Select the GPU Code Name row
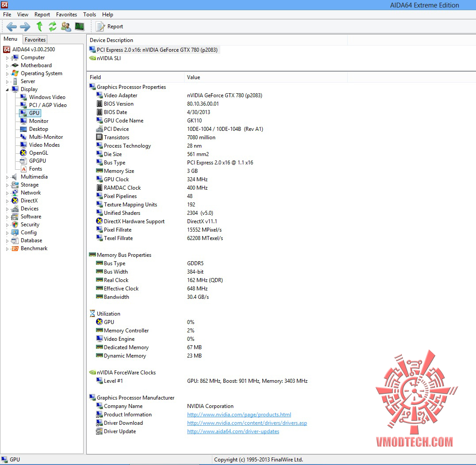 coord(217,121)
